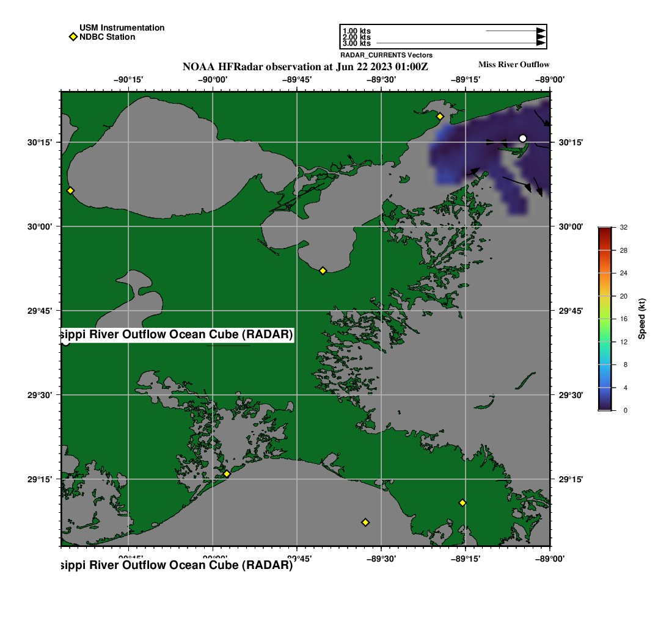Click the NOAA HFRadar observation title
Image resolution: width=672 pixels, height=641 pixels.
310,67
